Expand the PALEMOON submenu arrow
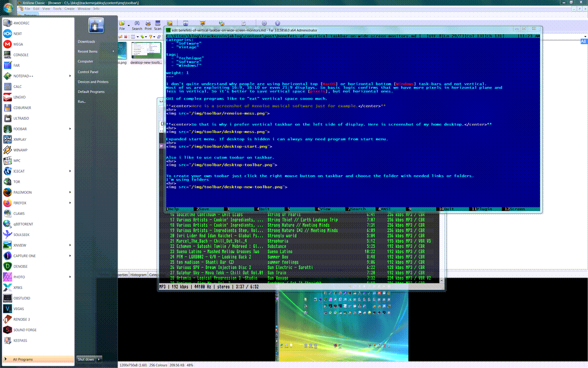588x368 pixels. pyautogui.click(x=70, y=192)
